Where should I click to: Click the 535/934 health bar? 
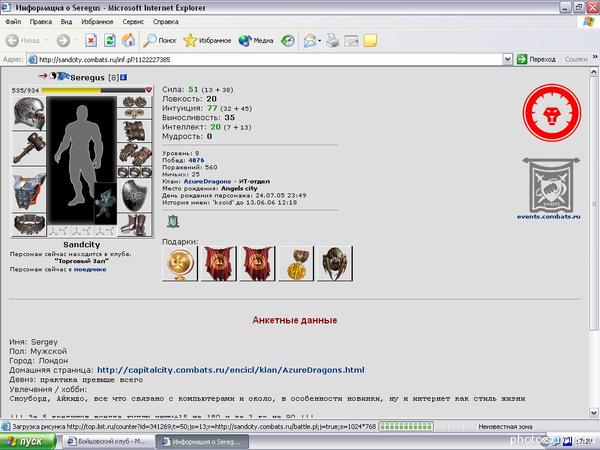pyautogui.click(x=93, y=90)
